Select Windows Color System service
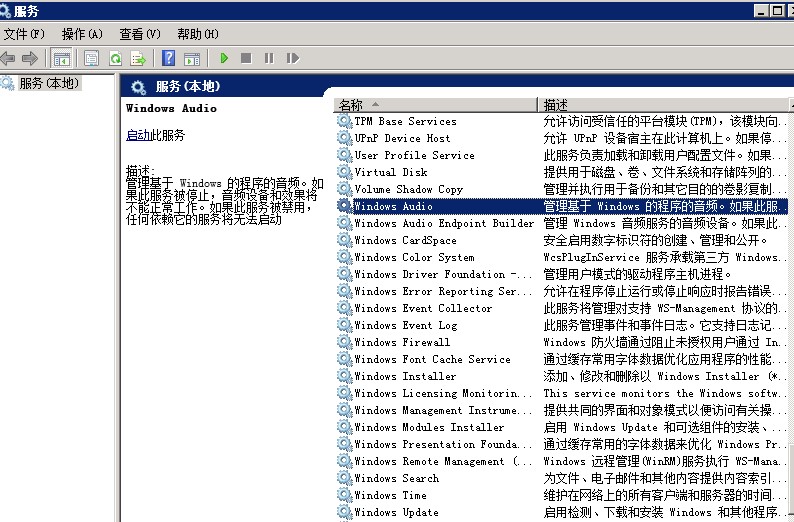This screenshot has height=522, width=794. click(561, 257)
